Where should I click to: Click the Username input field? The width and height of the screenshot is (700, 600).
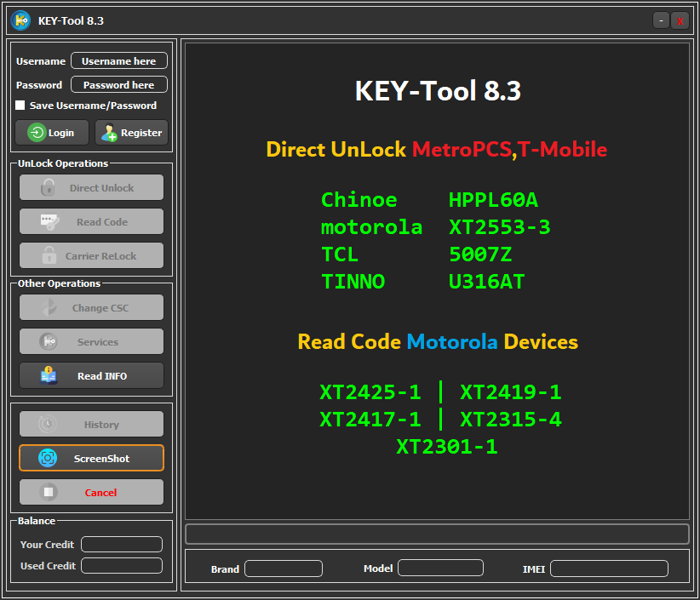(x=119, y=60)
